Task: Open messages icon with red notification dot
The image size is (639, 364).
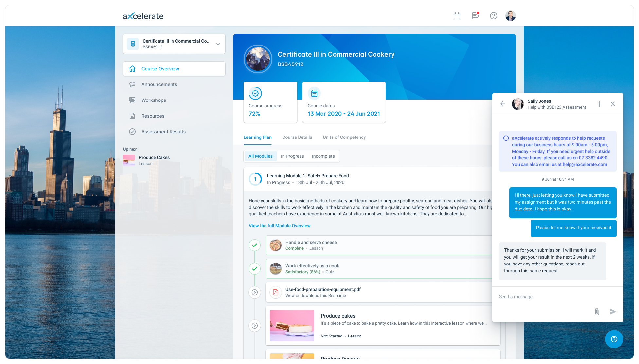Action: 475,15
